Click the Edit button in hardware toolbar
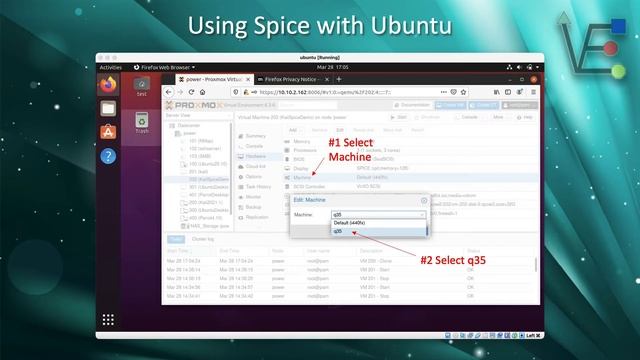Image resolution: width=640 pixels, height=360 pixels. click(340, 130)
